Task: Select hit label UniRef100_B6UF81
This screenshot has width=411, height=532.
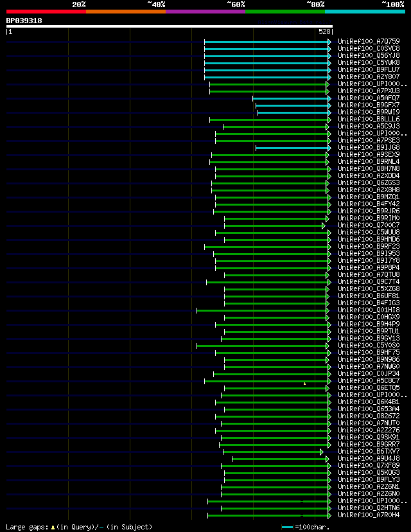Action: pos(369,296)
